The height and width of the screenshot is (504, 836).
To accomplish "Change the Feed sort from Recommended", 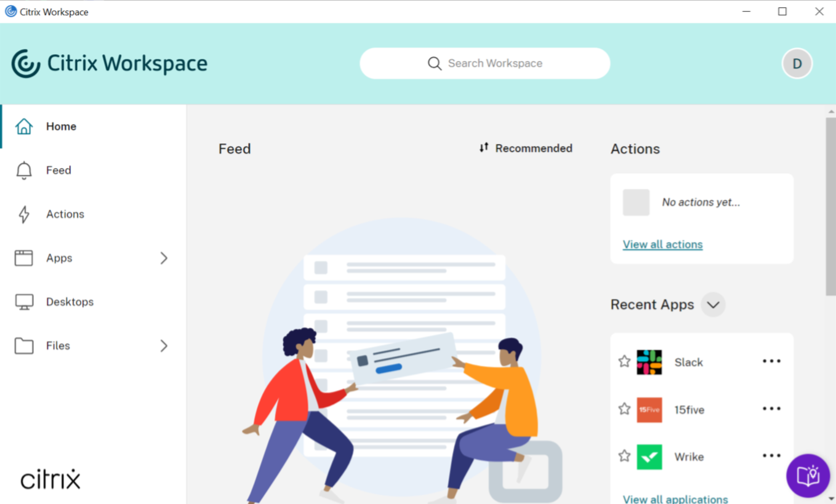I will click(x=526, y=148).
